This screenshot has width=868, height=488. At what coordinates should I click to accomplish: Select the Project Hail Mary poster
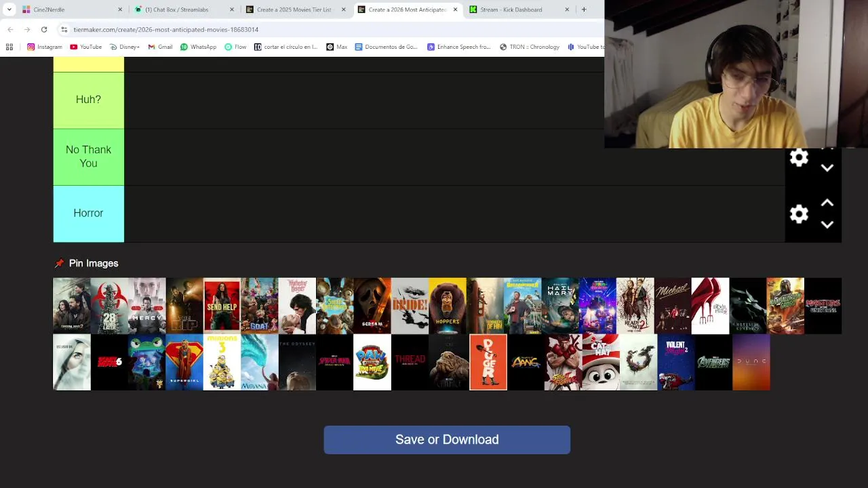[560, 306]
